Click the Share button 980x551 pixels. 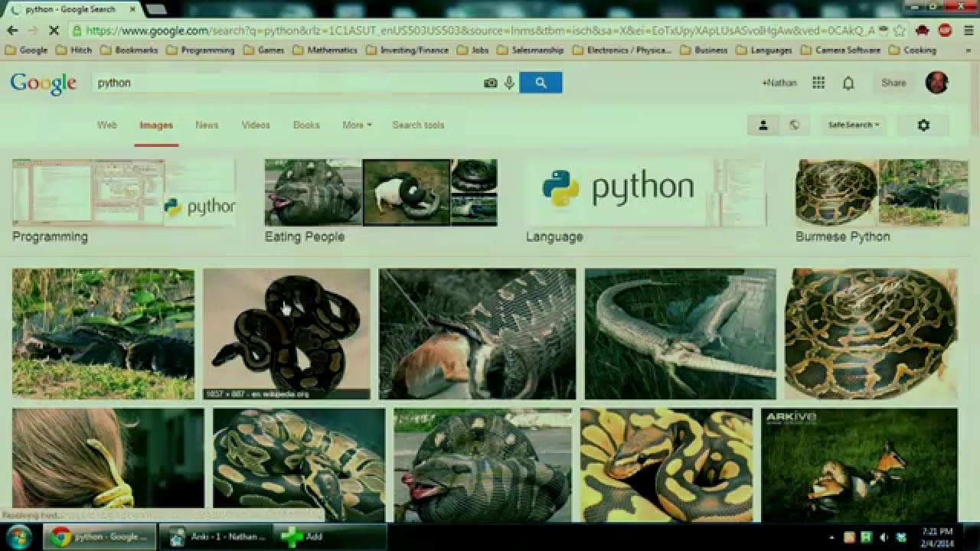pos(893,83)
